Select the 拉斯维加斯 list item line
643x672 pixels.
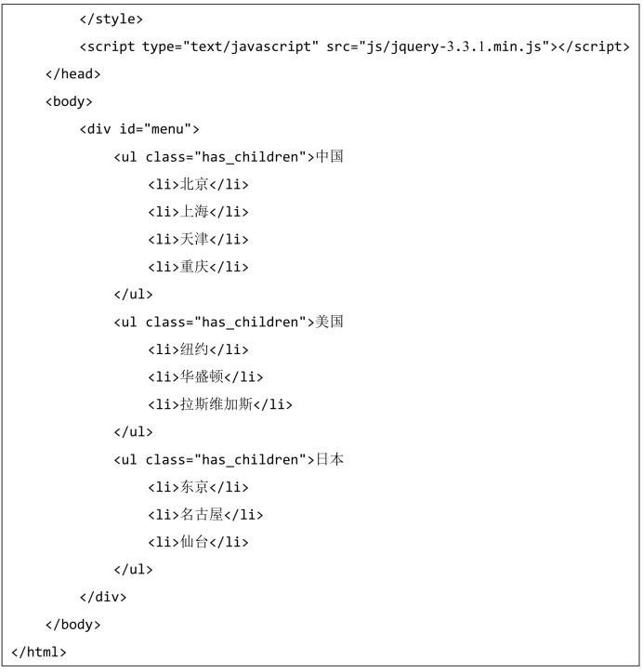click(x=220, y=404)
